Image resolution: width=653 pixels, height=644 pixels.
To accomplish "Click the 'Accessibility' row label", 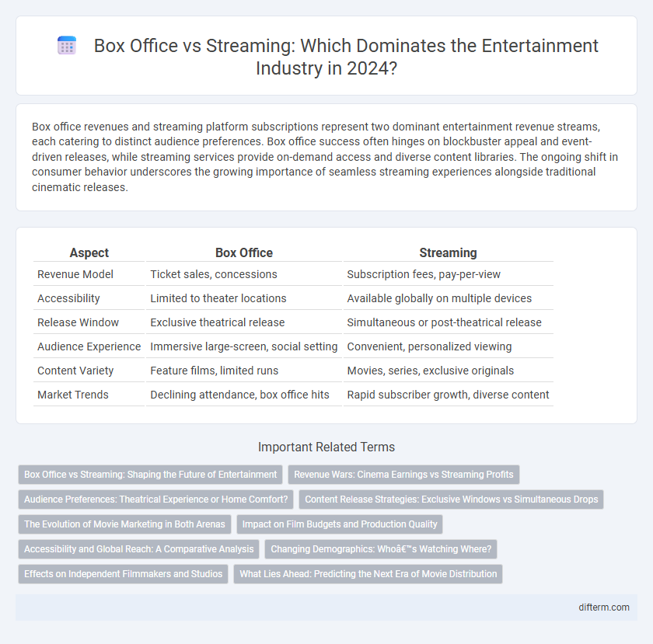I will tap(89, 298).
